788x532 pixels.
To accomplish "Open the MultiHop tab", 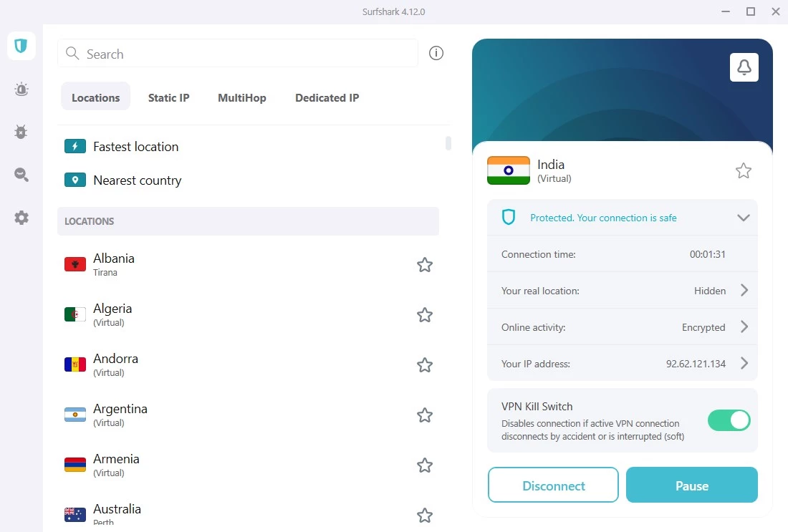I will tap(241, 97).
